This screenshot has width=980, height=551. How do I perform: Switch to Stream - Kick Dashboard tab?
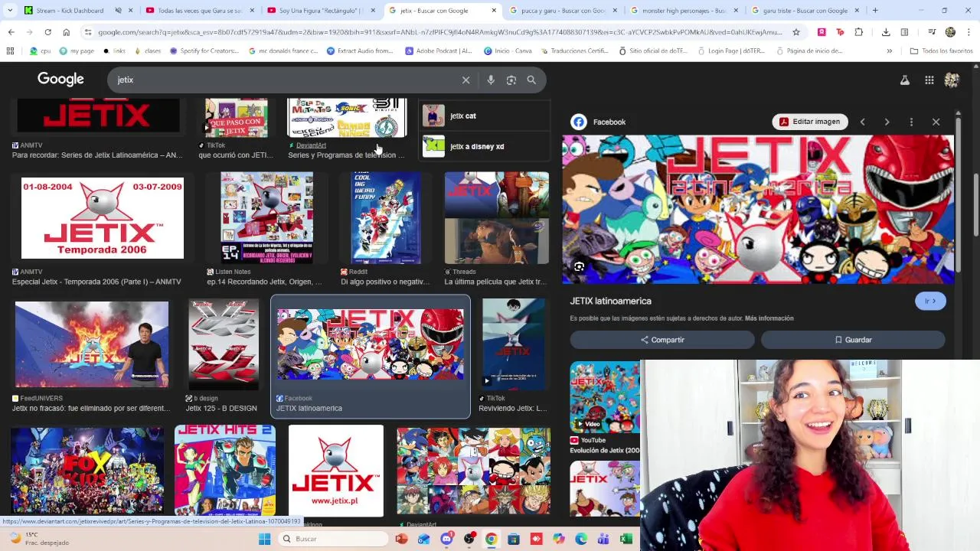click(69, 11)
